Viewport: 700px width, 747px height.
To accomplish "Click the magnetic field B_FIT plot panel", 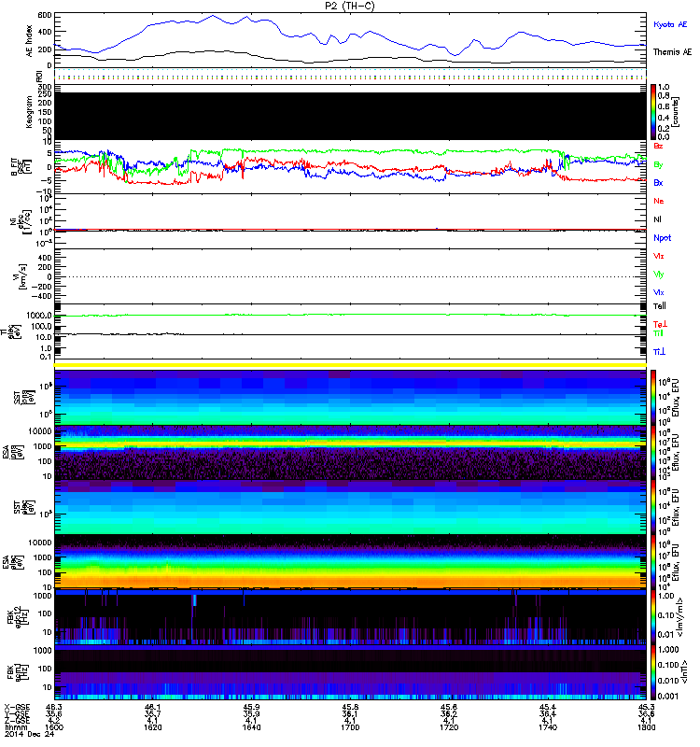I will coord(351,167).
